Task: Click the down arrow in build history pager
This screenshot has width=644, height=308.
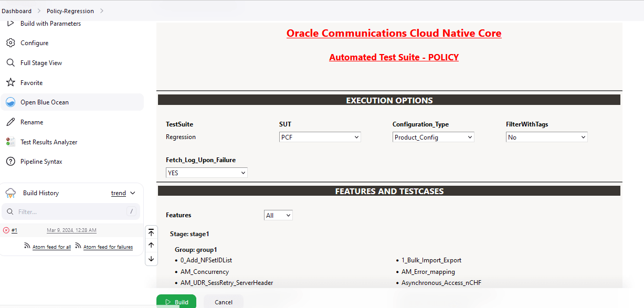Action: (151, 259)
